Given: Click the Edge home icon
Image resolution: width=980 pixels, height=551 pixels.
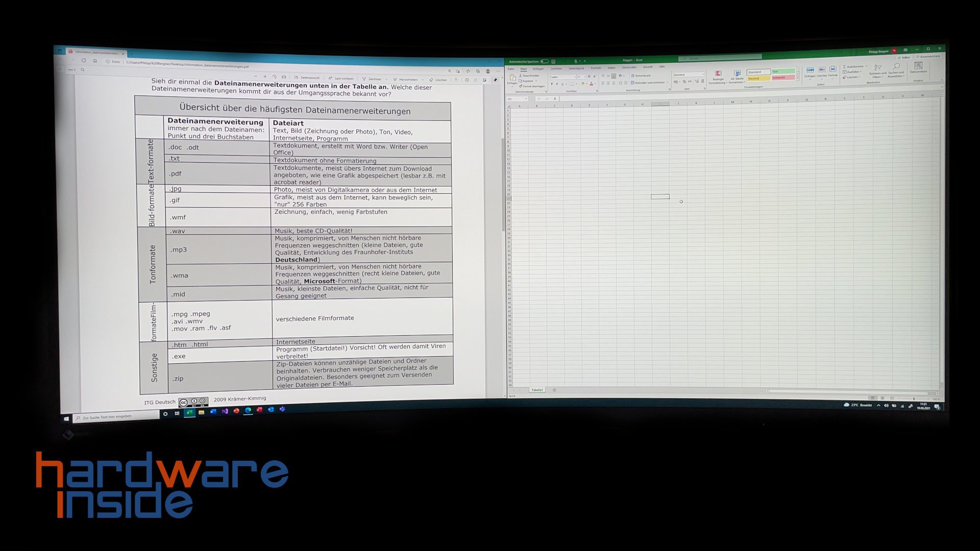Looking at the screenshot, I should pos(95,61).
